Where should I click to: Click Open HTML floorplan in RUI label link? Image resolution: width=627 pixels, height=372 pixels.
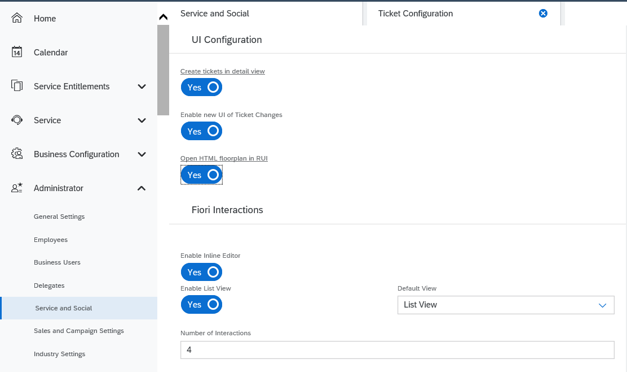click(224, 158)
